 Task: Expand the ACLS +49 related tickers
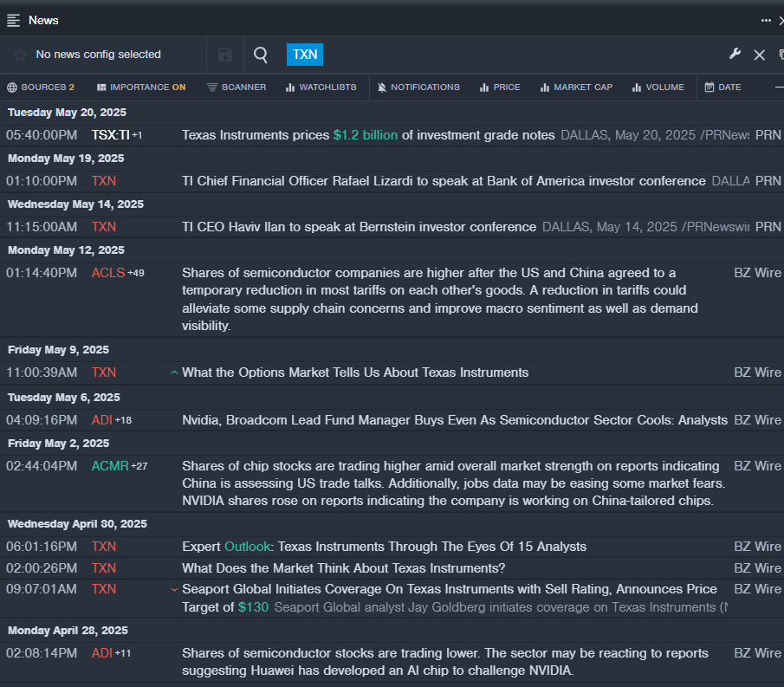[136, 273]
